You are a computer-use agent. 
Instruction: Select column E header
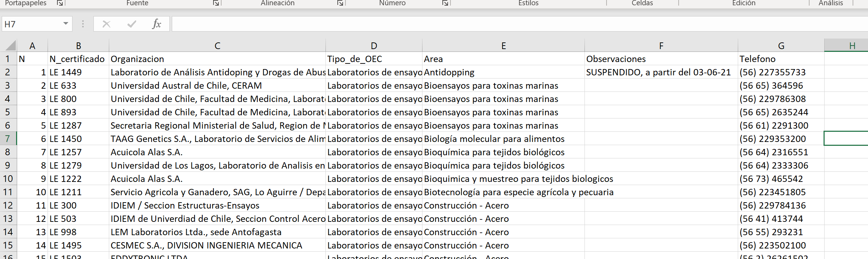(503, 46)
